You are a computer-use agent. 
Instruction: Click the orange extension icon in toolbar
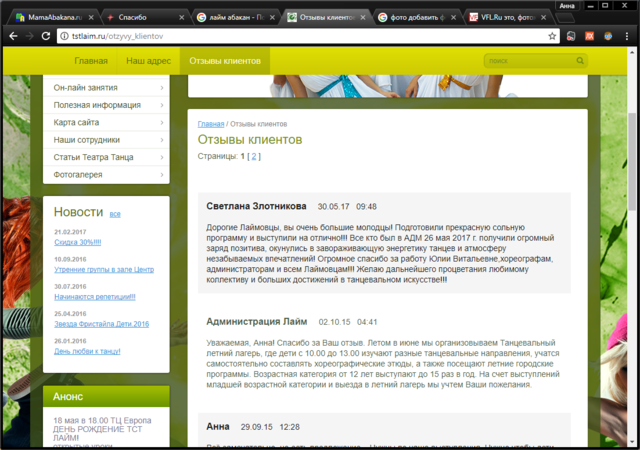coord(590,35)
